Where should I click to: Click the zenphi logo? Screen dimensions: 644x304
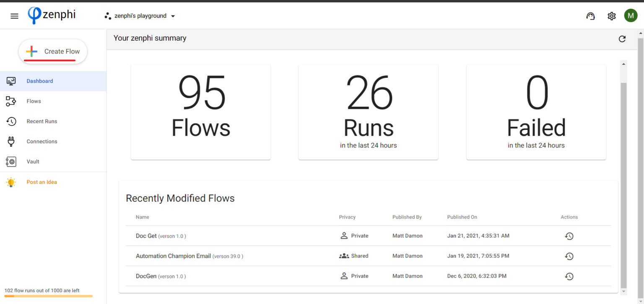pos(51,15)
